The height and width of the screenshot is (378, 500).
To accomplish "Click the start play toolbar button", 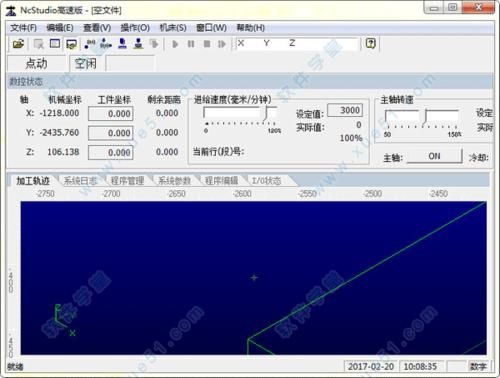I will point(175,44).
